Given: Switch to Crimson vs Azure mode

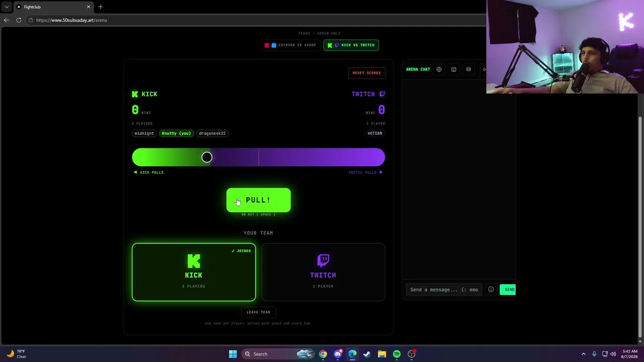Looking at the screenshot, I should [290, 45].
